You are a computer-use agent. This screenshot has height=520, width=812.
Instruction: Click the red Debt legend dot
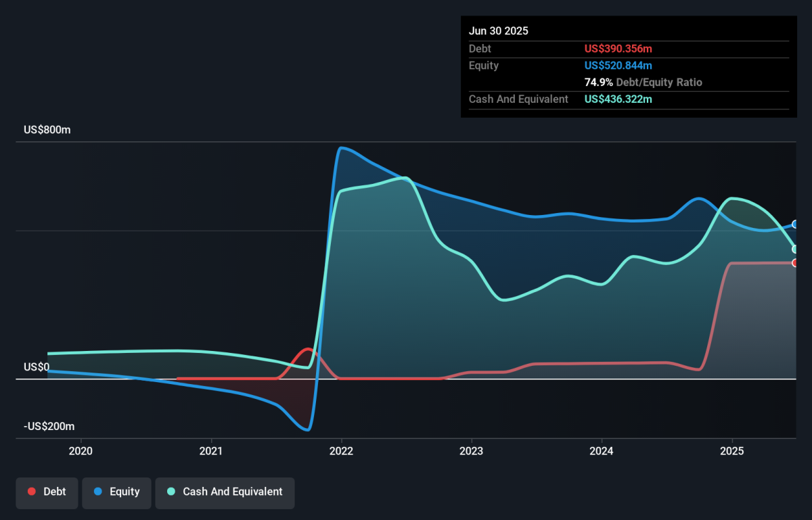coord(32,492)
